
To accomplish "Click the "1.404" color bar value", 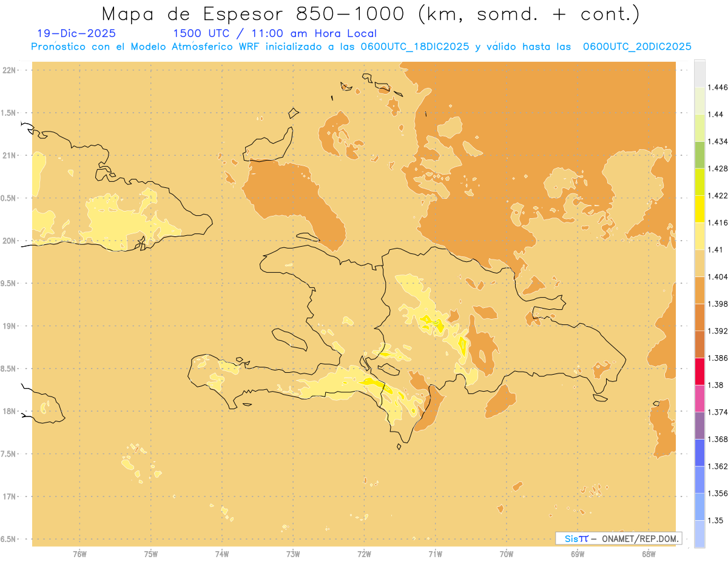I will (718, 276).
